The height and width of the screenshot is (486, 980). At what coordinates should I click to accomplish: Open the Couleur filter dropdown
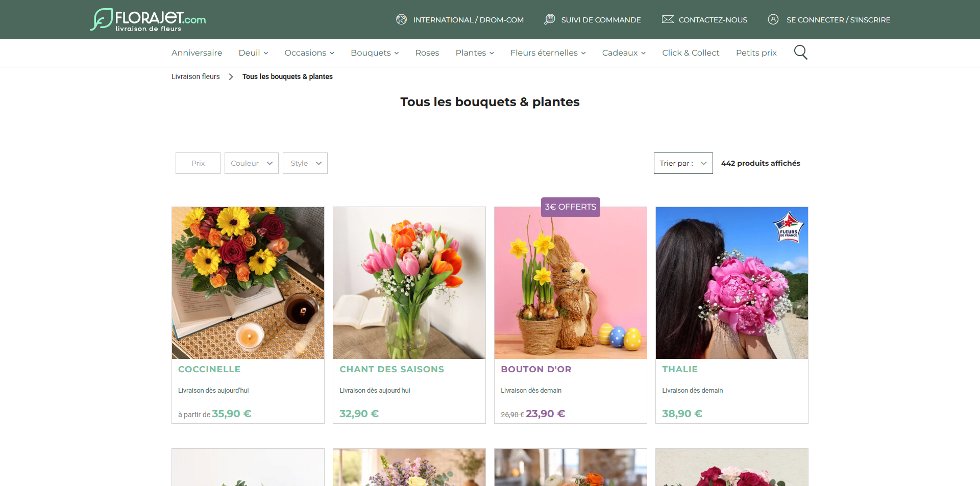click(x=252, y=163)
